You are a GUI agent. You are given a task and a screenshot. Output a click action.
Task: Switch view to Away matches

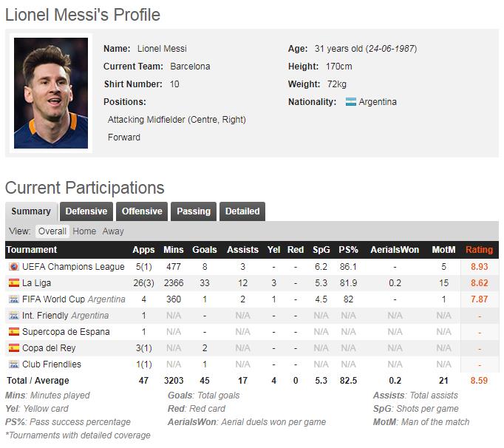[113, 231]
